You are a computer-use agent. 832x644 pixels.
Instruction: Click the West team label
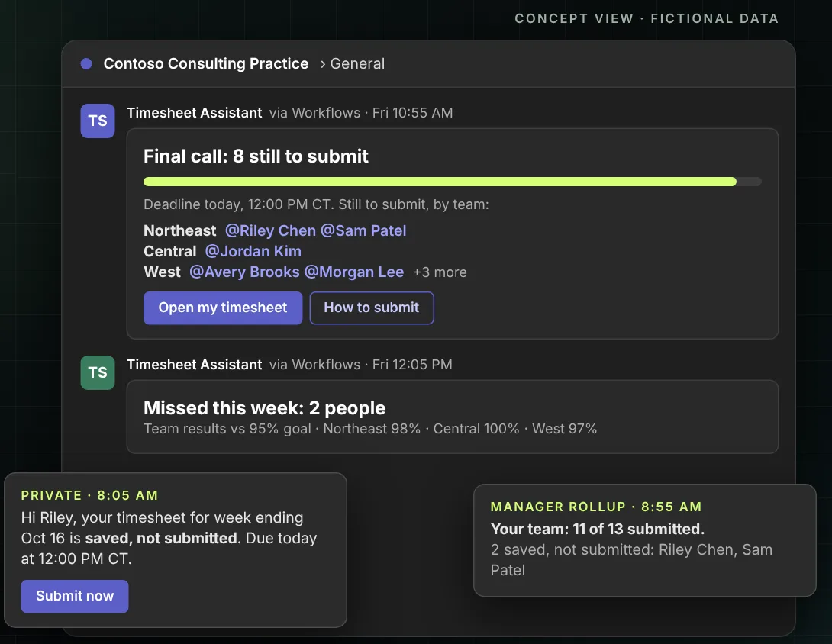coord(163,272)
